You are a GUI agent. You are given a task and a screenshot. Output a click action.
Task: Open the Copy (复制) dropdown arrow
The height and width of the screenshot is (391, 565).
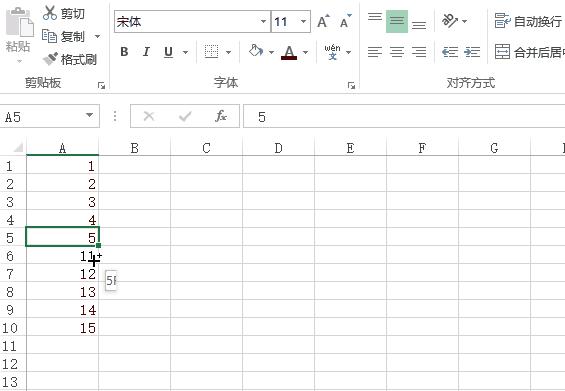point(97,36)
